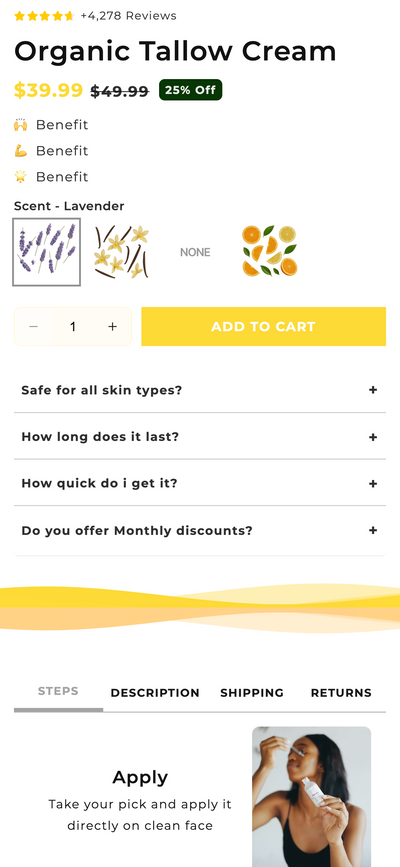Pick the orange citrus scent swatch
This screenshot has height=867, width=400.
(270, 252)
